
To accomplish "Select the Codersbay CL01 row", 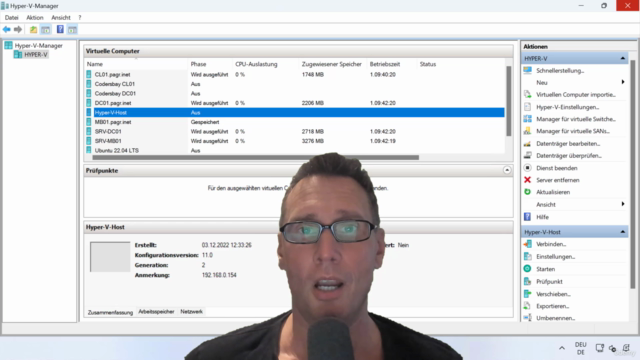I will point(295,84).
